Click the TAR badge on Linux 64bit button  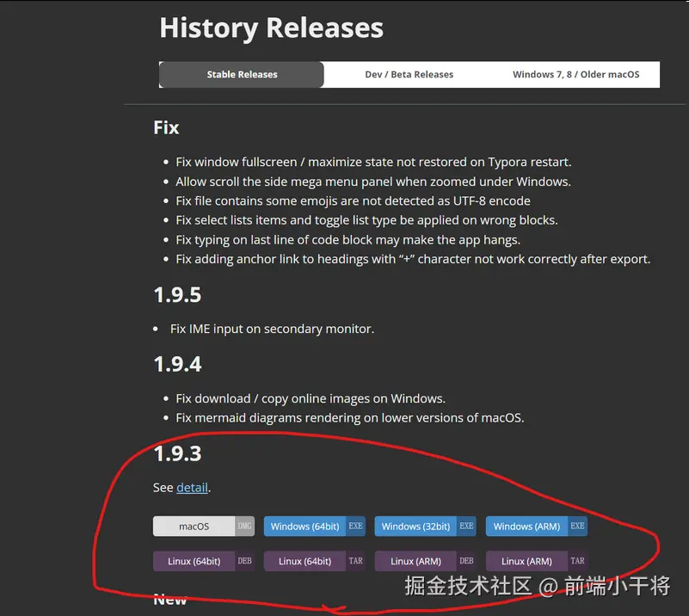[356, 560]
